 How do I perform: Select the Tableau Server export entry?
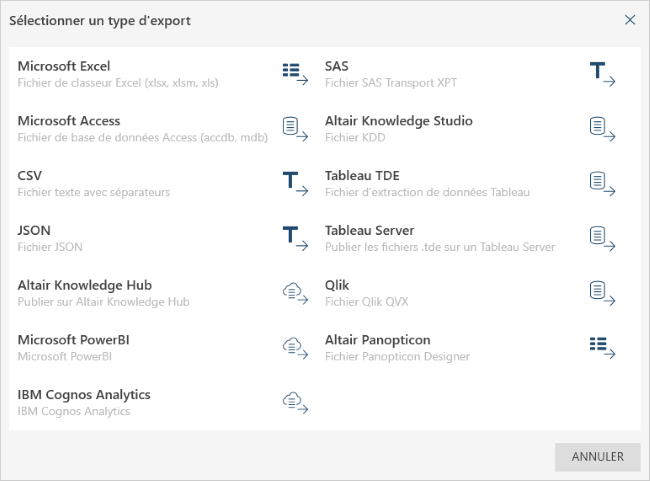pos(369,231)
